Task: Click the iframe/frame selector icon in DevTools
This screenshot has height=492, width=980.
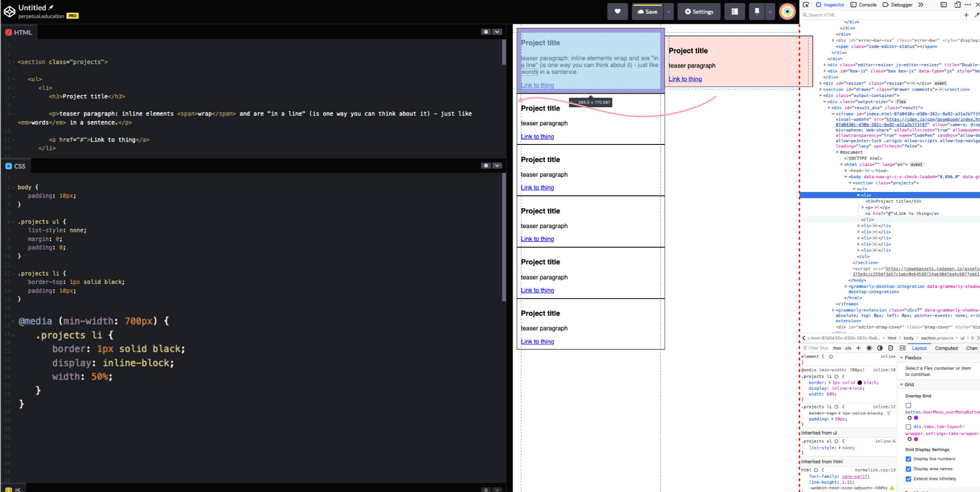Action: pos(944,5)
